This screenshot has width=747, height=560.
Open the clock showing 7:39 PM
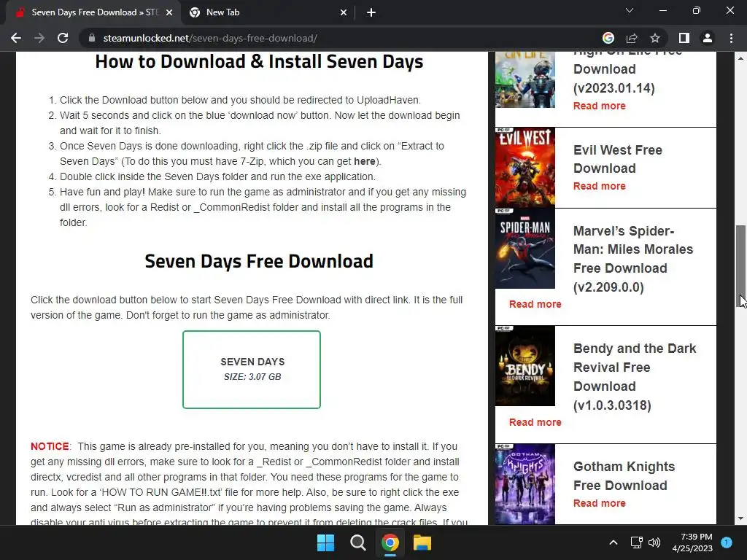pyautogui.click(x=692, y=542)
